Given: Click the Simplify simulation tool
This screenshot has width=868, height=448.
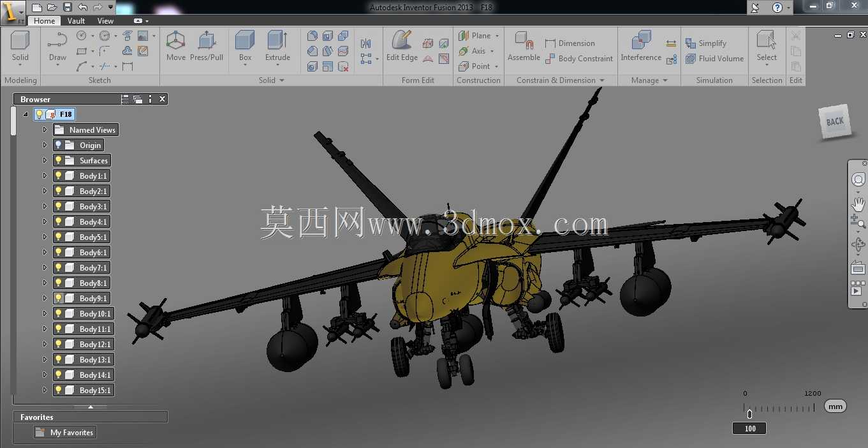Looking at the screenshot, I should (x=705, y=43).
